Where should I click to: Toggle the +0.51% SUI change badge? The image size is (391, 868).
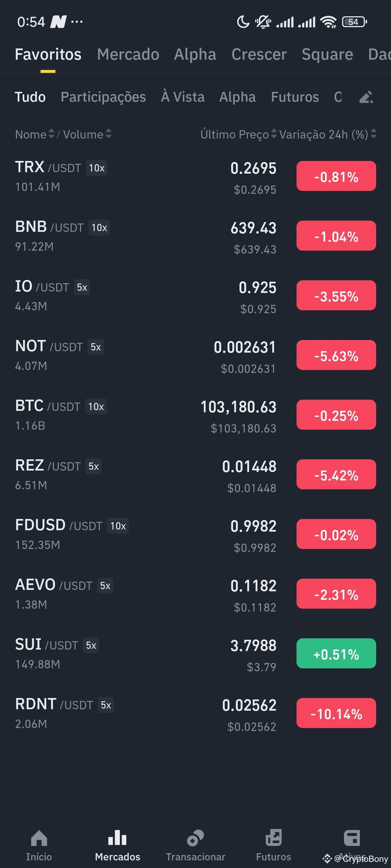(x=336, y=654)
